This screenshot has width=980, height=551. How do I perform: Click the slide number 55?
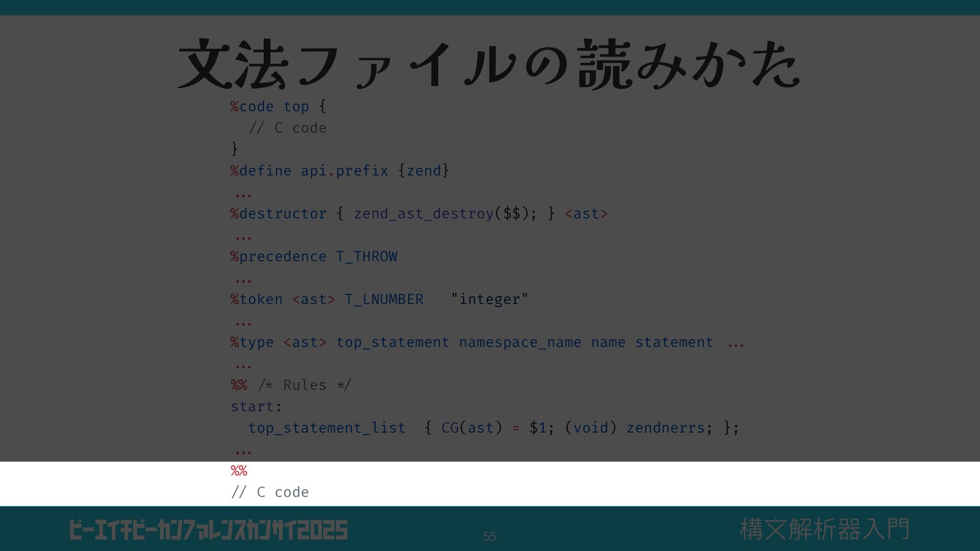click(x=489, y=536)
